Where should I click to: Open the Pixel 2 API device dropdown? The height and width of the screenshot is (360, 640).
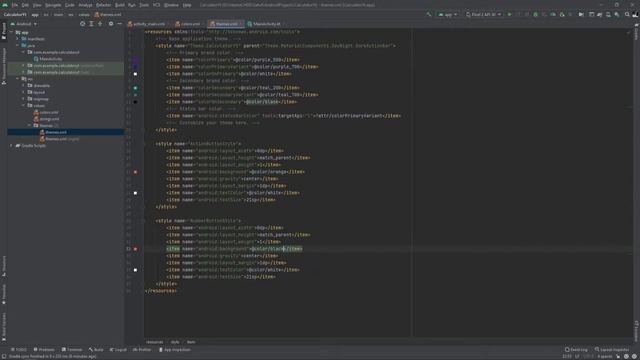click(483, 14)
